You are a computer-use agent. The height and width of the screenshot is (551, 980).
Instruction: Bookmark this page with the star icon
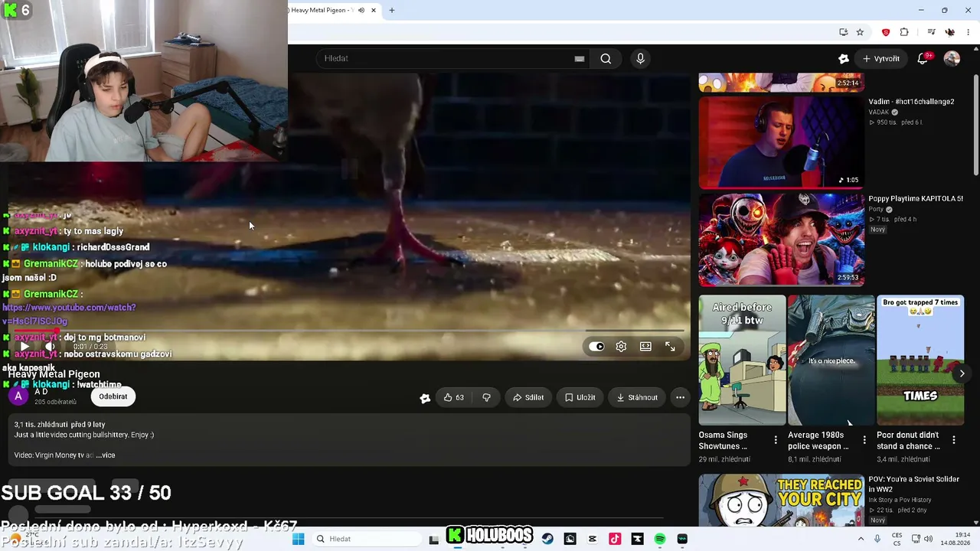coord(860,32)
